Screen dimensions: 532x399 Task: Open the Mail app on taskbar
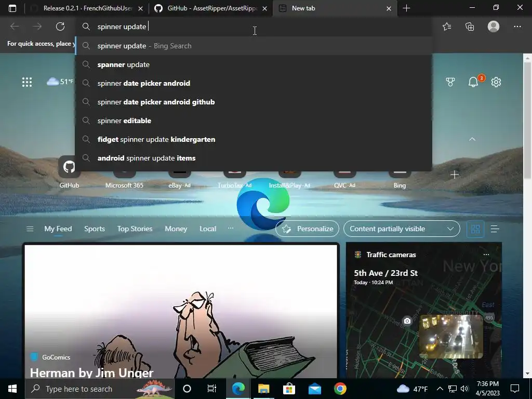pyautogui.click(x=314, y=389)
